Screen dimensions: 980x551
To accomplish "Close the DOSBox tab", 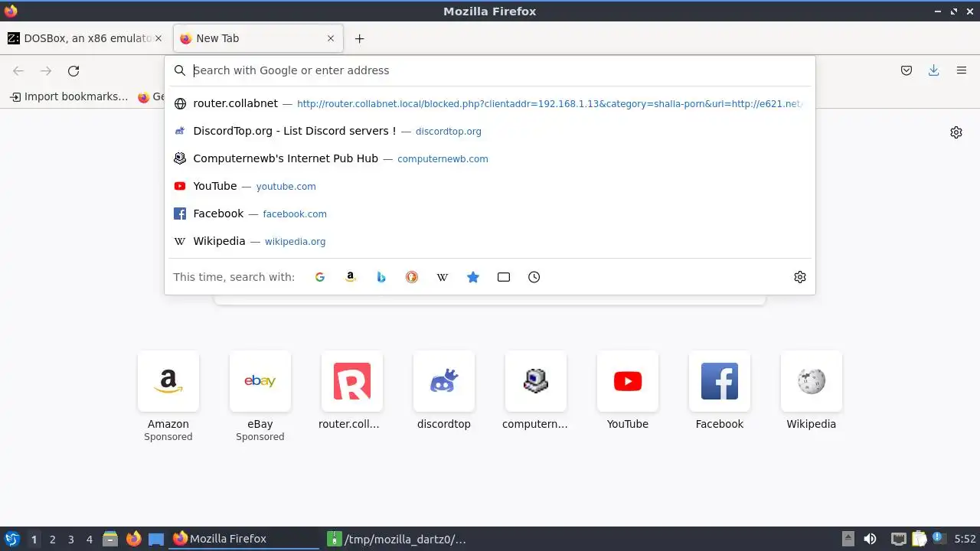I will (x=158, y=38).
